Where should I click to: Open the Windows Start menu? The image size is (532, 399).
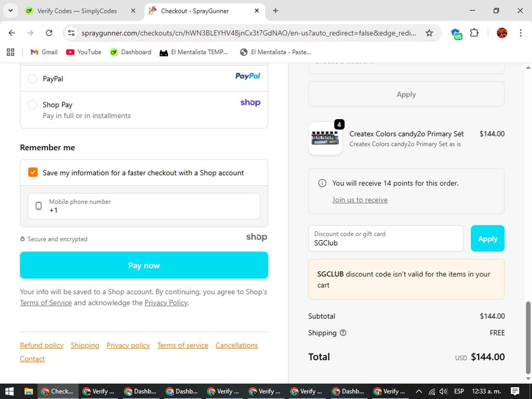[10, 391]
